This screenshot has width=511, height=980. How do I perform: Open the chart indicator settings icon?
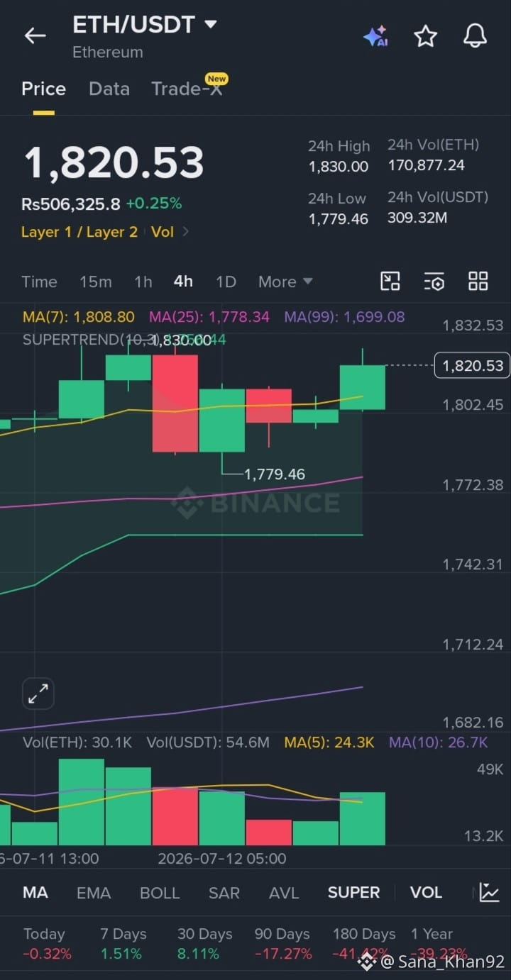pos(434,282)
